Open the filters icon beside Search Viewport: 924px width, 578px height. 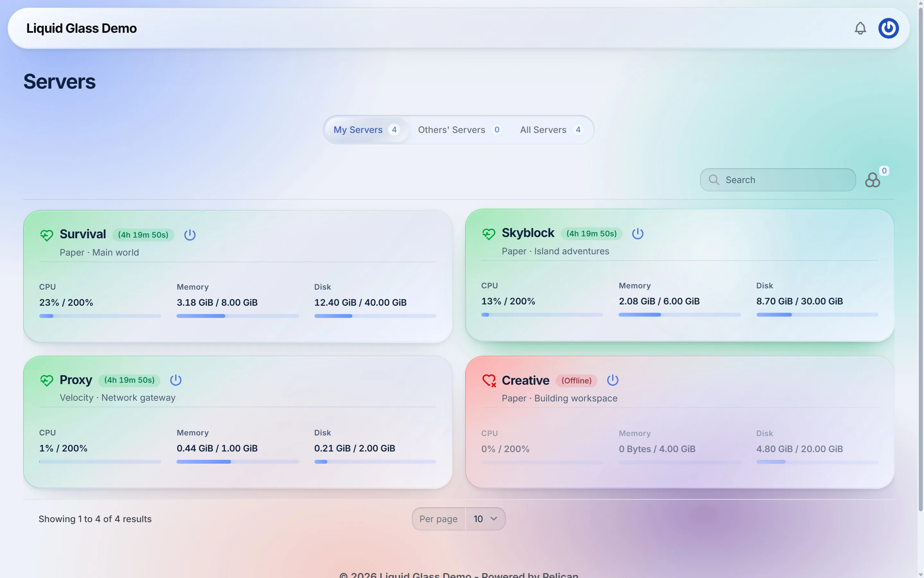tap(872, 180)
